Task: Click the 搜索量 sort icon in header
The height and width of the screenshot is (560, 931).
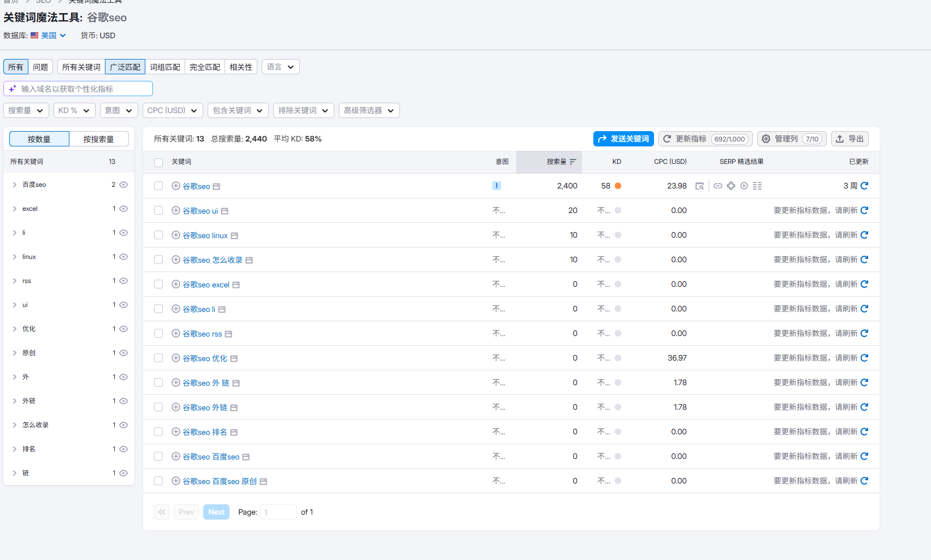Action: click(x=573, y=162)
